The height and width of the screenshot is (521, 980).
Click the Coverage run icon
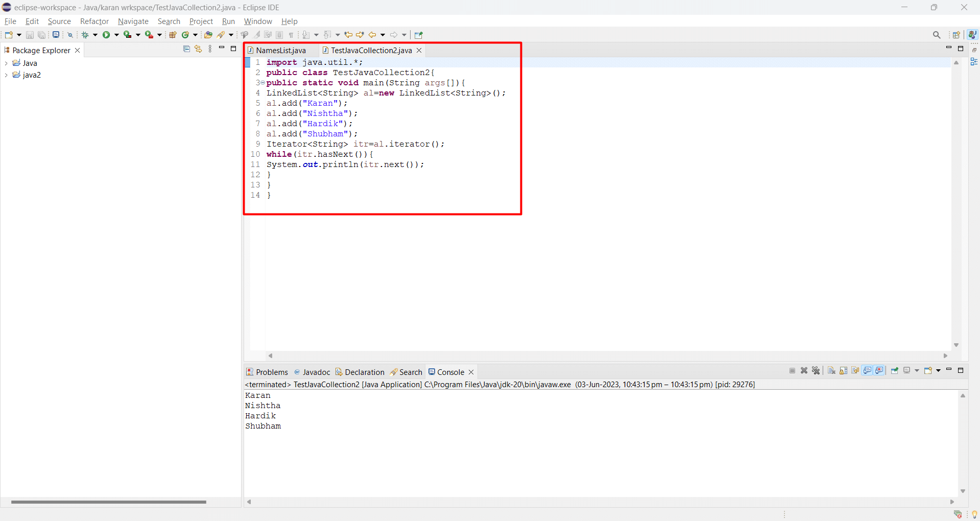pyautogui.click(x=127, y=35)
